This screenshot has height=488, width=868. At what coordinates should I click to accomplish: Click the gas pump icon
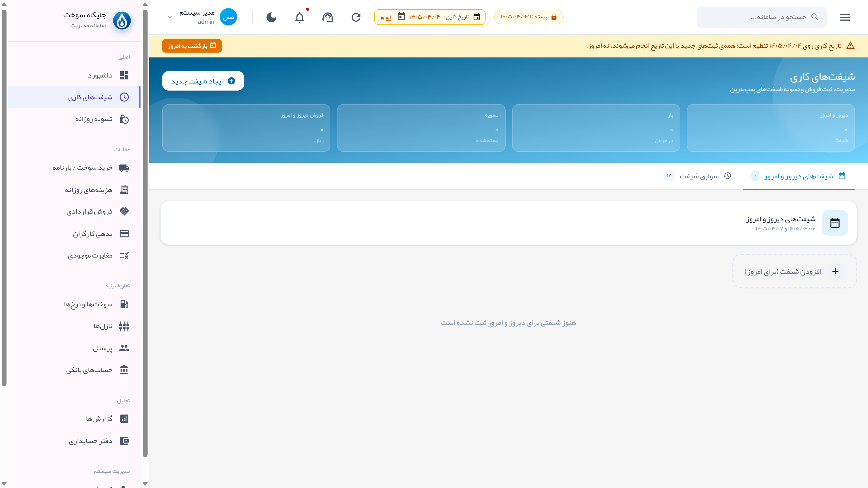click(124, 304)
